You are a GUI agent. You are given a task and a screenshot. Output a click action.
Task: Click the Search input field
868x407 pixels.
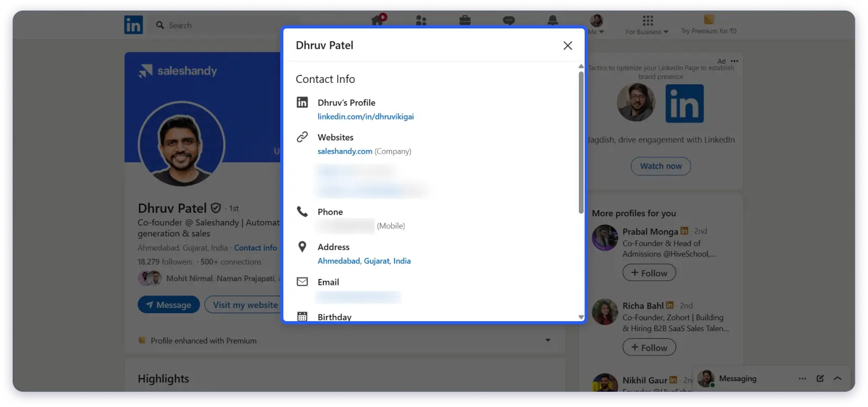pyautogui.click(x=226, y=25)
